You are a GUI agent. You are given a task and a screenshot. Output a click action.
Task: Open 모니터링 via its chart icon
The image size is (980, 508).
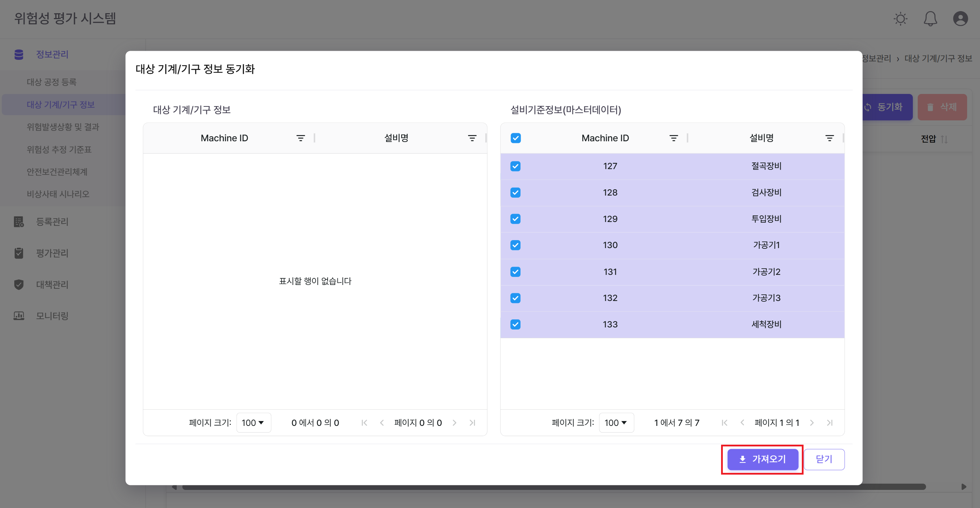tap(19, 316)
